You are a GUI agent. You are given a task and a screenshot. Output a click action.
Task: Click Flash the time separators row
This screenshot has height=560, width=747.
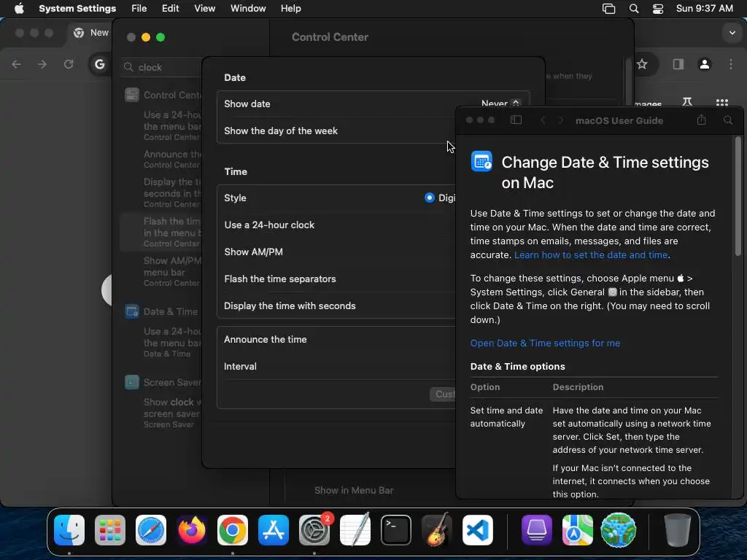336,279
